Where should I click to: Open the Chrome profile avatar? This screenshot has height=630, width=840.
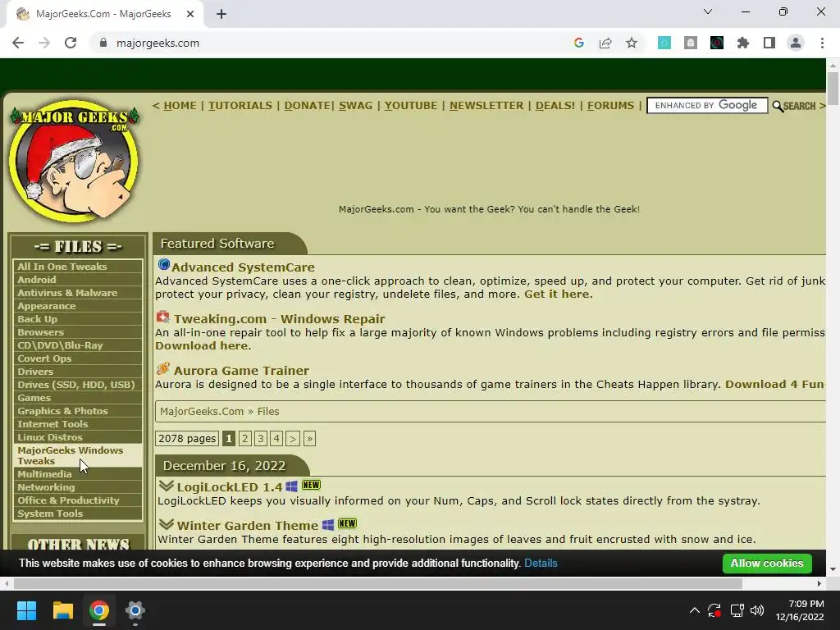tap(796, 43)
